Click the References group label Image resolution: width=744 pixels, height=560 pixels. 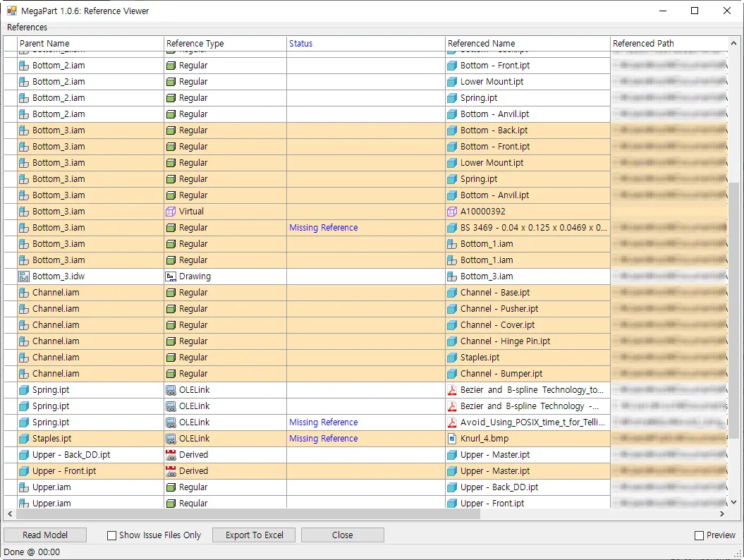click(27, 27)
